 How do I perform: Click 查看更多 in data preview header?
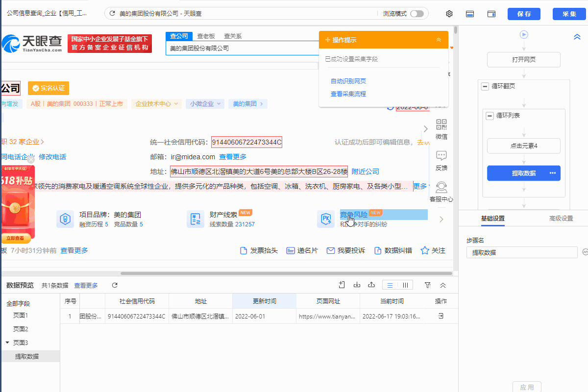86,286
